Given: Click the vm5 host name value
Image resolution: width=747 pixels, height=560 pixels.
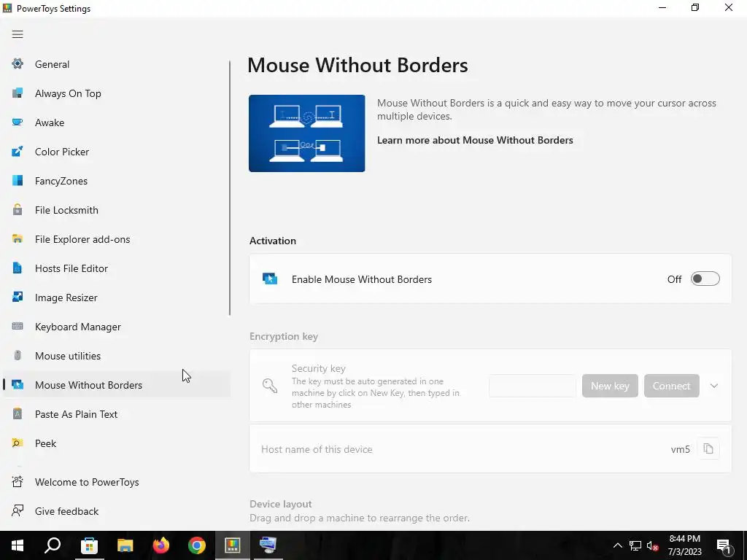Looking at the screenshot, I should (x=681, y=449).
